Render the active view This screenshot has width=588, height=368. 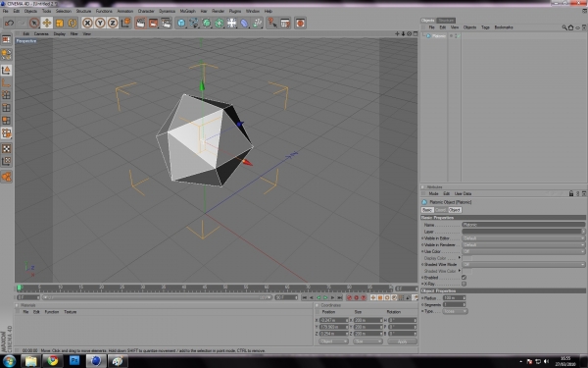(140, 23)
